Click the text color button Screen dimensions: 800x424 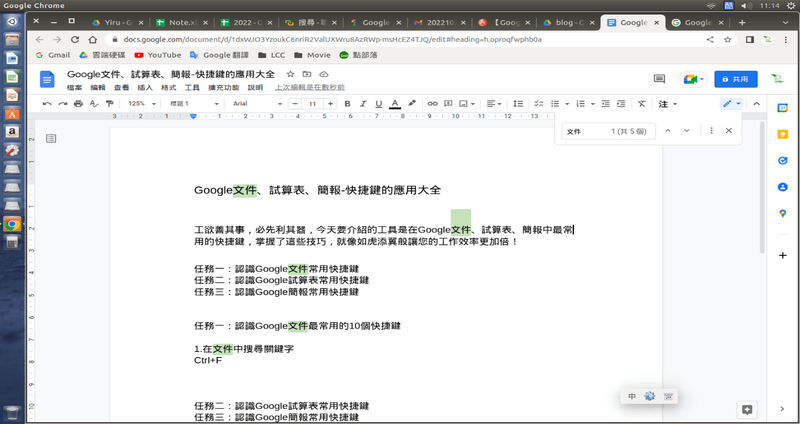[x=395, y=104]
